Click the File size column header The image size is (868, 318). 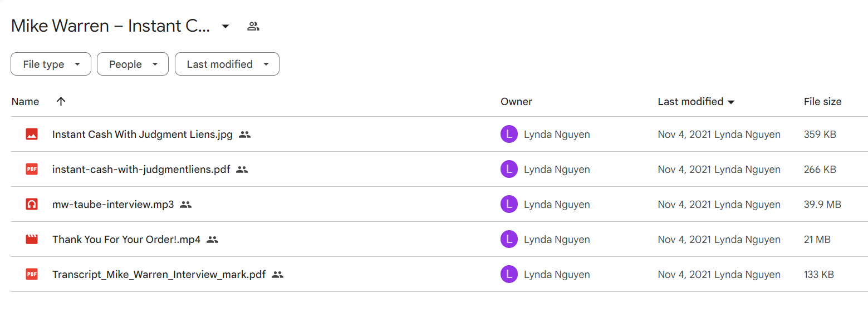823,101
